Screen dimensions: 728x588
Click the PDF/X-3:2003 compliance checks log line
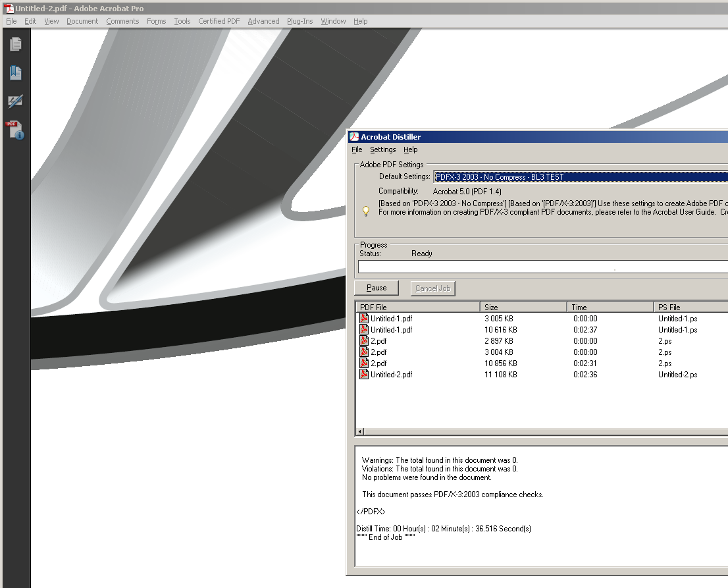click(453, 494)
